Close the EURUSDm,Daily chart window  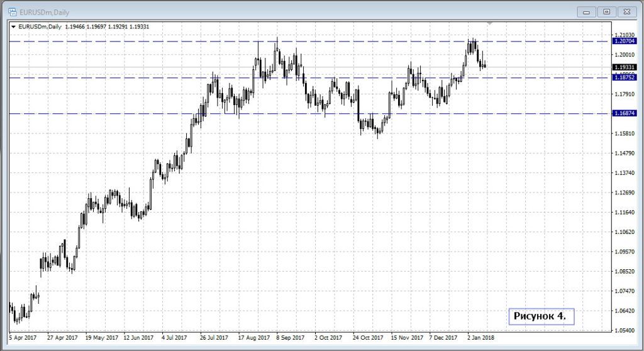(x=626, y=11)
